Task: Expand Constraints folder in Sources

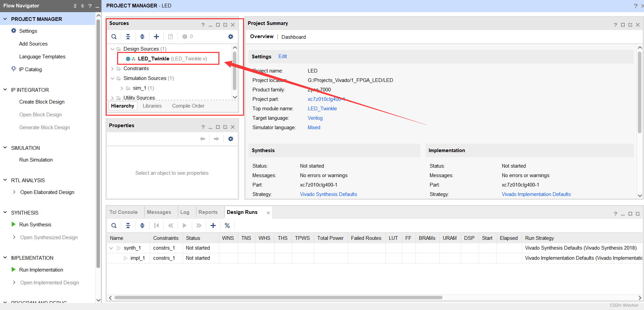Action: click(x=112, y=68)
